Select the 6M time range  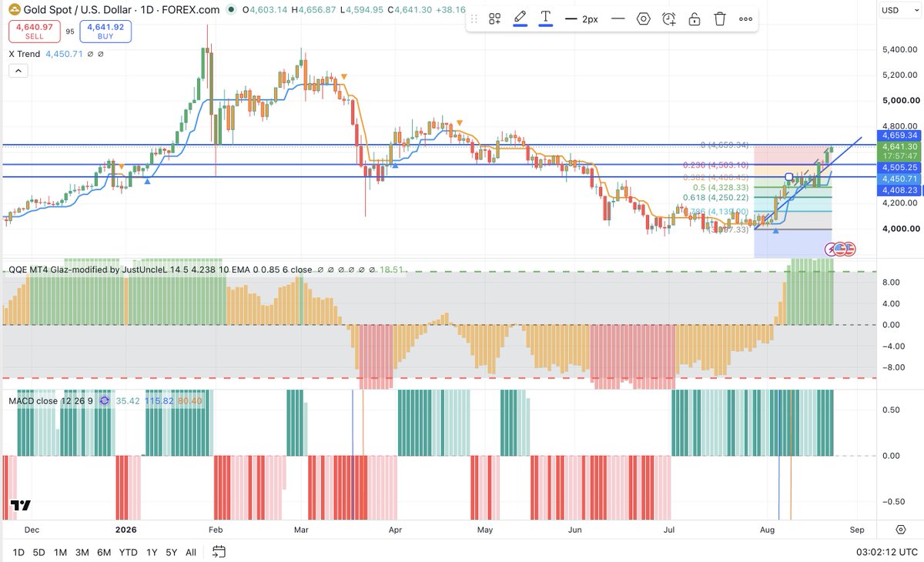[104, 552]
